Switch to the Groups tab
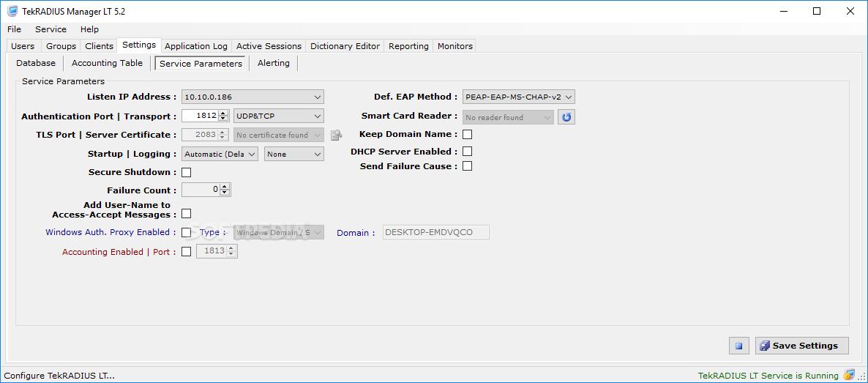 tap(61, 46)
